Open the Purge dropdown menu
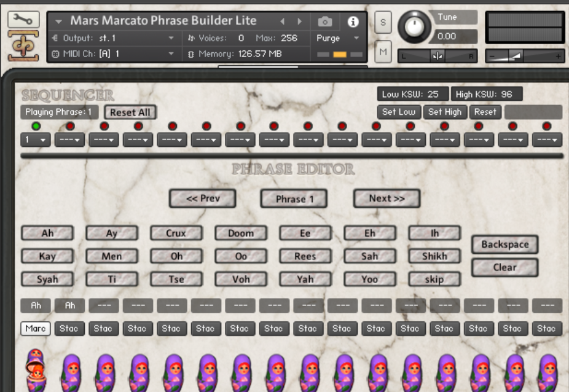569x392 pixels. 337,38
